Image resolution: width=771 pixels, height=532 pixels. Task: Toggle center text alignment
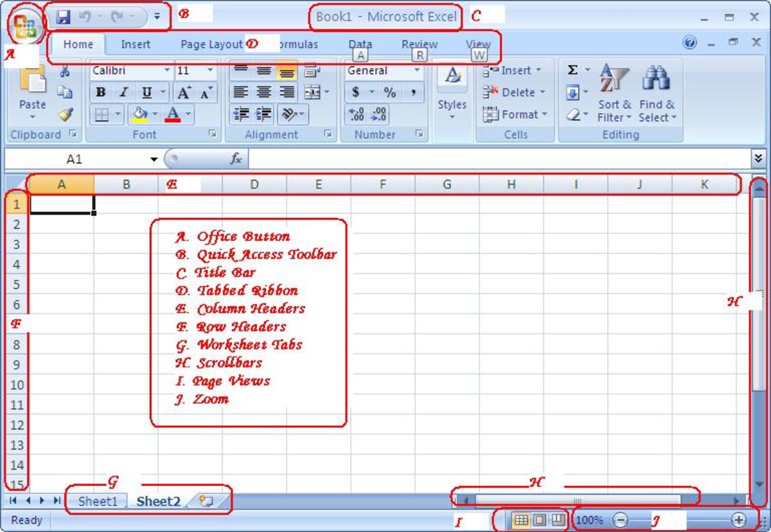pyautogui.click(x=263, y=93)
